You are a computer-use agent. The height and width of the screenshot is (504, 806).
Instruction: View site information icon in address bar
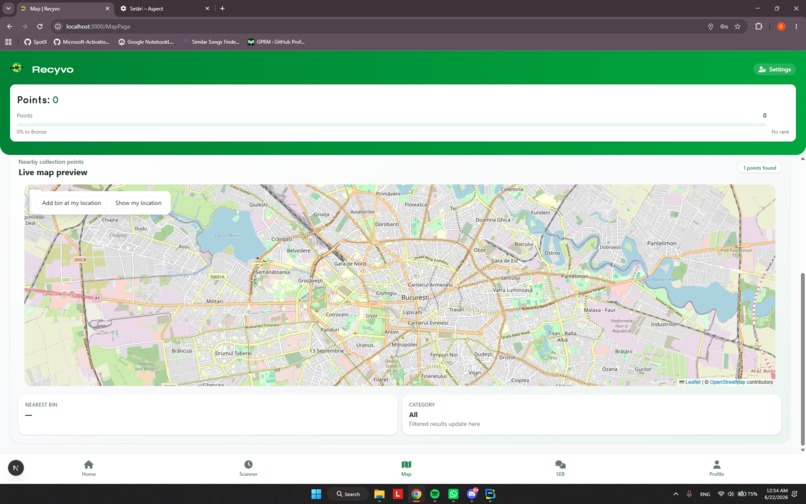pos(59,26)
